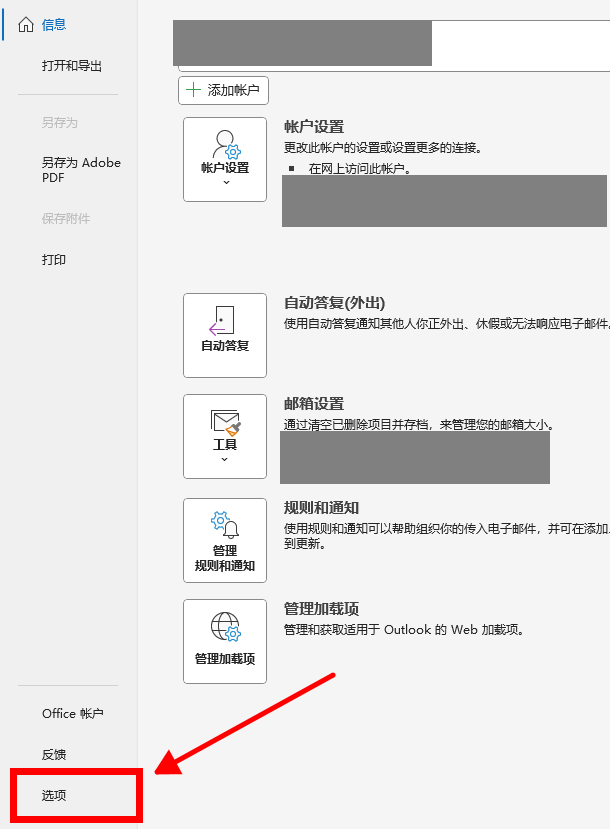Expand the chevron under 工具 label
This screenshot has width=610, height=829.
(225, 460)
